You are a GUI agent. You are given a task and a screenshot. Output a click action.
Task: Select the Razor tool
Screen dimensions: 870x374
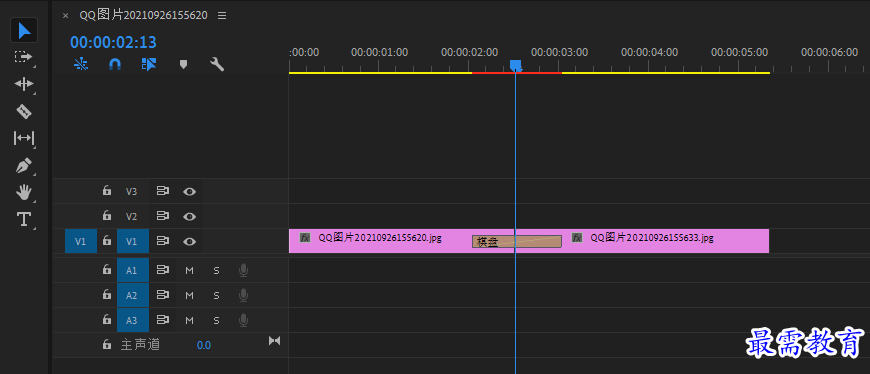click(24, 111)
